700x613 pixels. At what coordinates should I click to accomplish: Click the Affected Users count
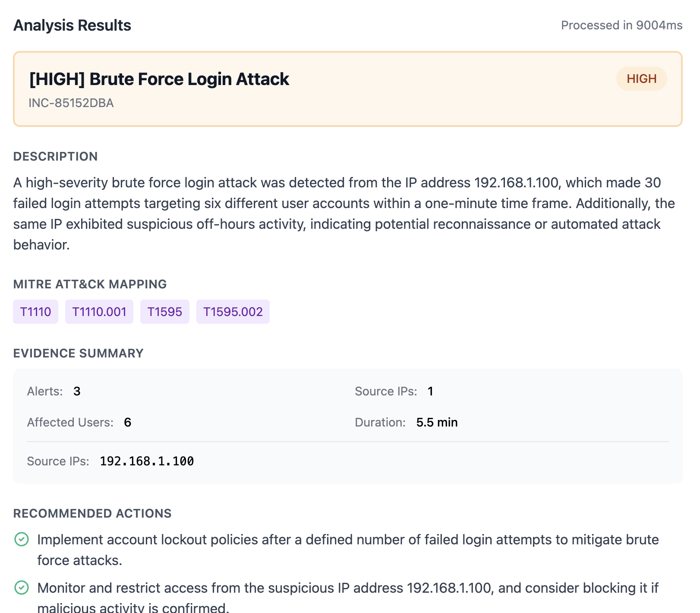[127, 422]
